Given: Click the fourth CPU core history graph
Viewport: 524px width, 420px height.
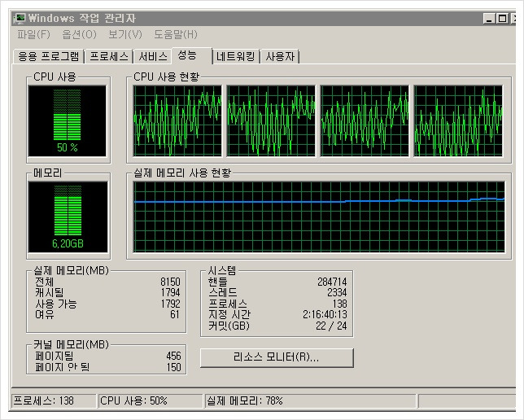Looking at the screenshot, I should click(x=458, y=120).
